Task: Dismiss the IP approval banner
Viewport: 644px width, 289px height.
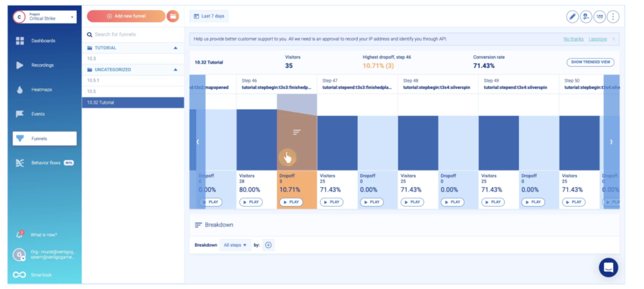Action: [614, 39]
